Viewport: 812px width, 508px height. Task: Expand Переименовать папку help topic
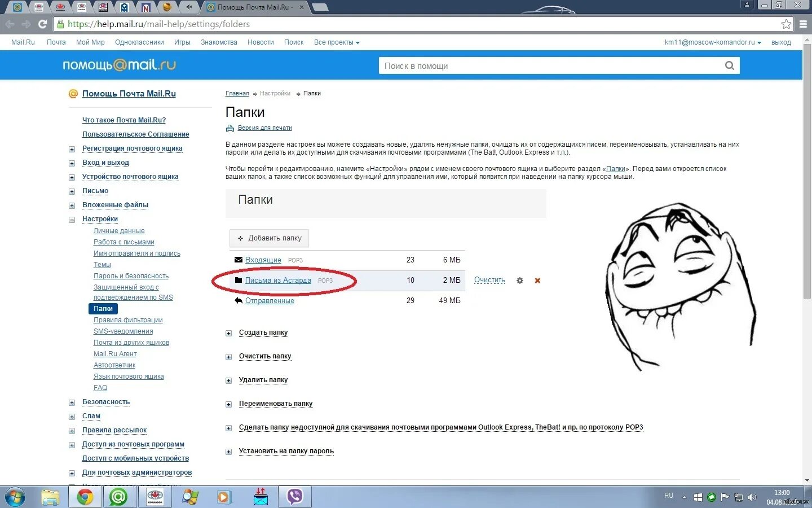(x=228, y=404)
